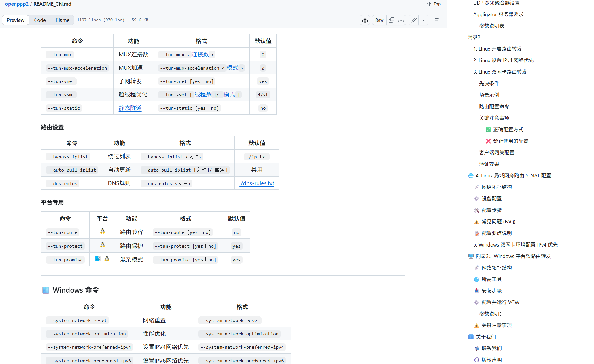Viewport: 594px width, 364px height.
Task: Jump to 验证效果 in the sidebar
Action: click(489, 164)
